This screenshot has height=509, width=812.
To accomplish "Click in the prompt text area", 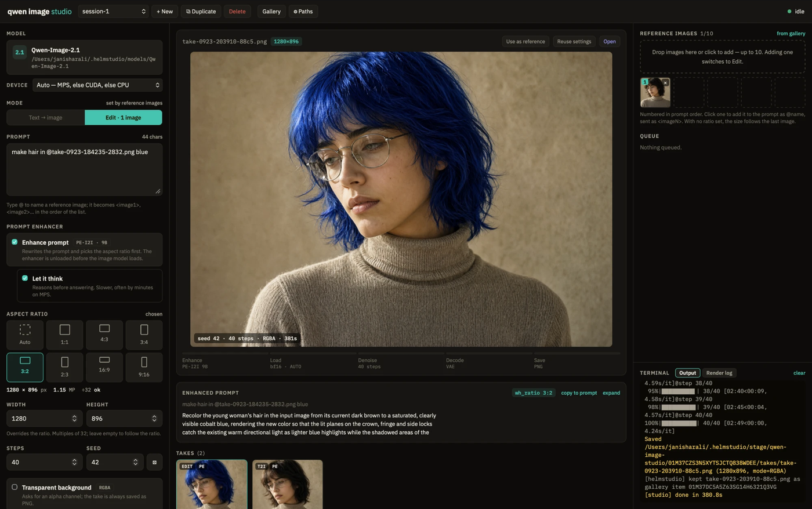I will click(85, 169).
